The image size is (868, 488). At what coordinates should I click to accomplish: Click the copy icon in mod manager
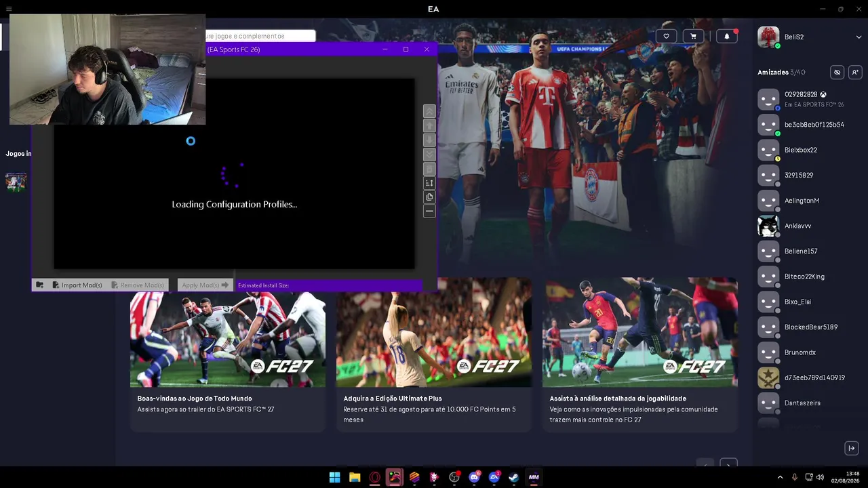(429, 197)
